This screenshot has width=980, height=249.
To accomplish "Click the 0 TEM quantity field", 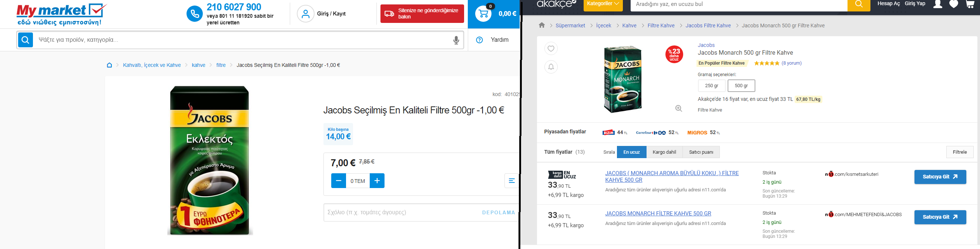I will [358, 181].
